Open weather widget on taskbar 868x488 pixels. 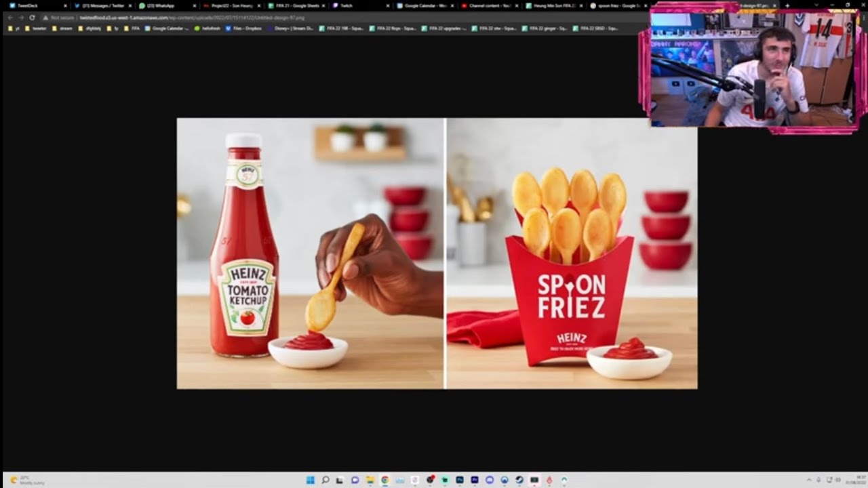coord(27,480)
